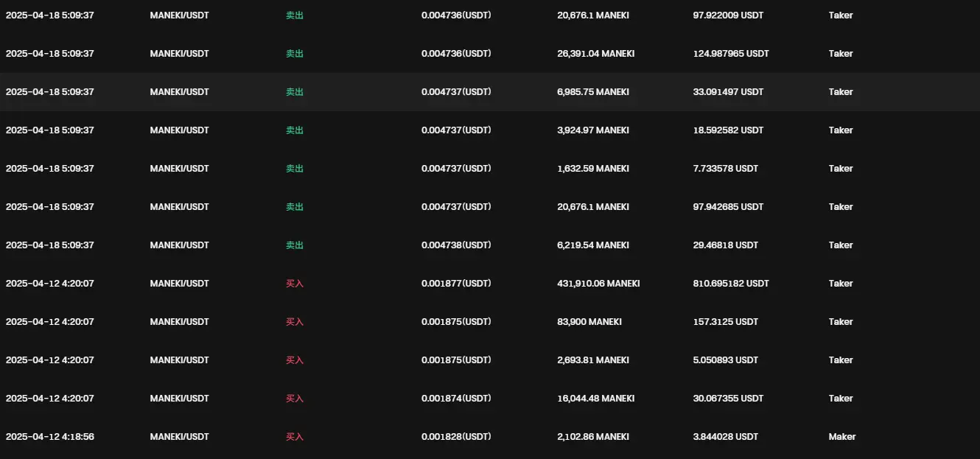Click the Maker label in last row

coord(842,437)
